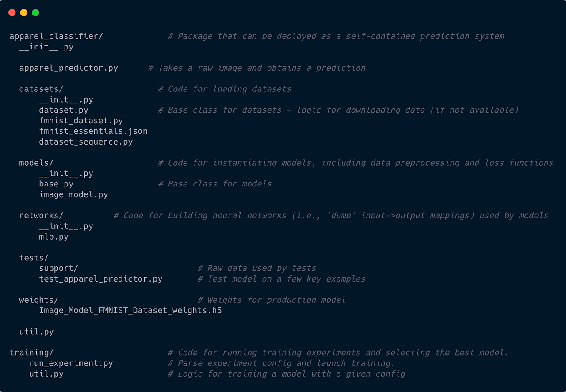Select the fmnist_essentials.json file
Screen dimensions: 566x392
[93, 131]
